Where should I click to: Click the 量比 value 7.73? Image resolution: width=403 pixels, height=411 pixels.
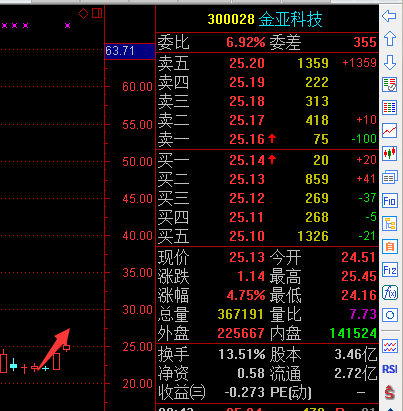(x=363, y=314)
